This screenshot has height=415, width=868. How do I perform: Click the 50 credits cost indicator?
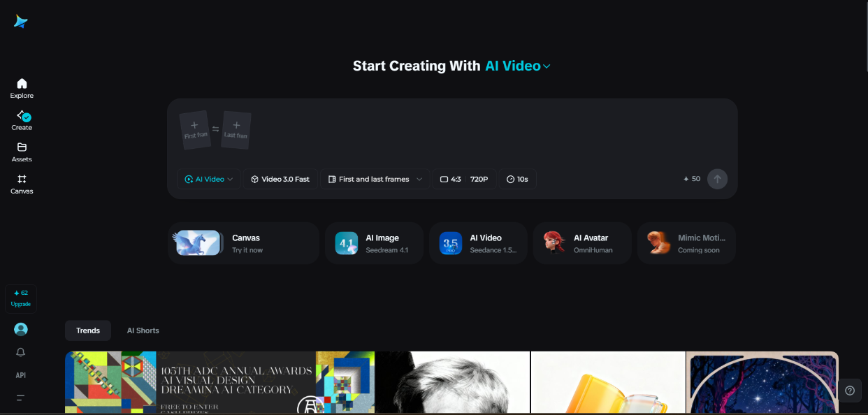(692, 179)
